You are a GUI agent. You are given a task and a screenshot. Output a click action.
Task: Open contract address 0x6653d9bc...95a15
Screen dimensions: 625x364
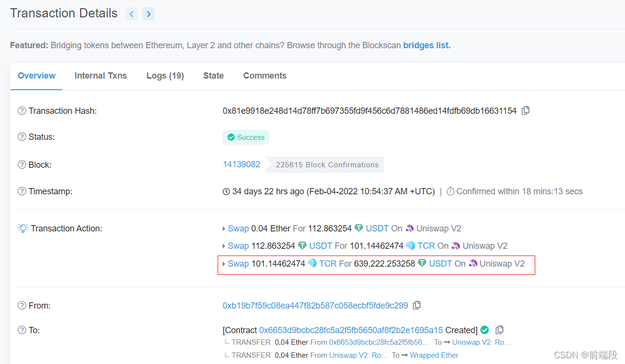click(x=351, y=330)
